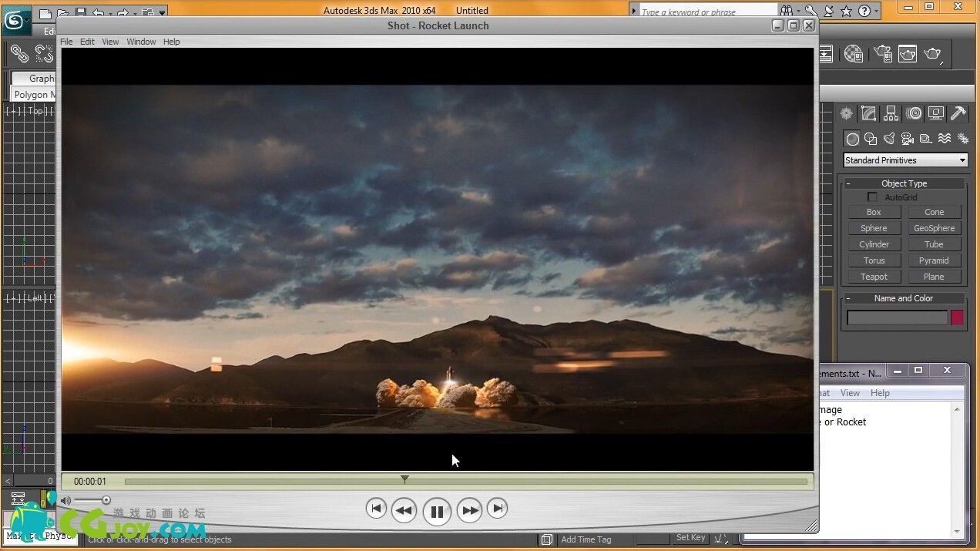
Task: Open Favorites star icon in InfoCenter
Action: [847, 11]
